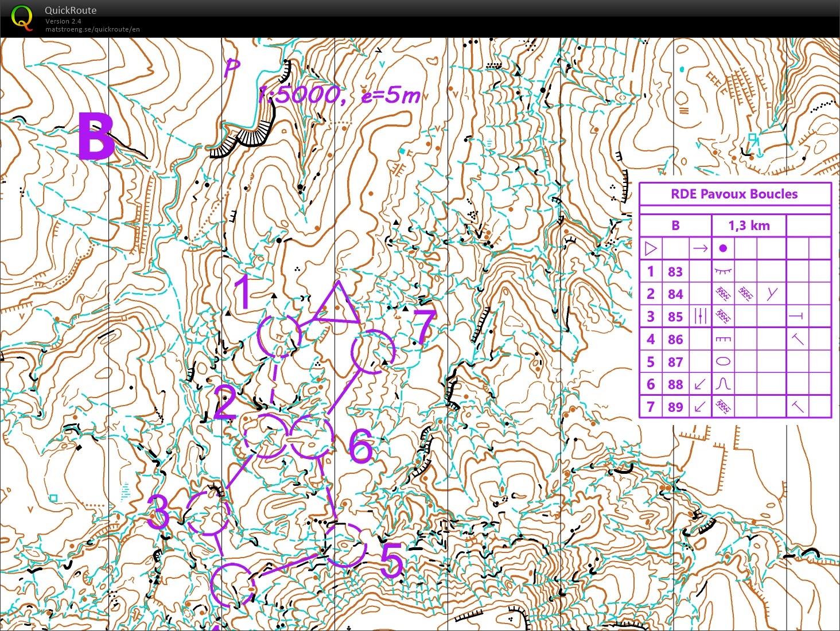
Task: Click the QuickRoute title text
Action: pos(71,10)
